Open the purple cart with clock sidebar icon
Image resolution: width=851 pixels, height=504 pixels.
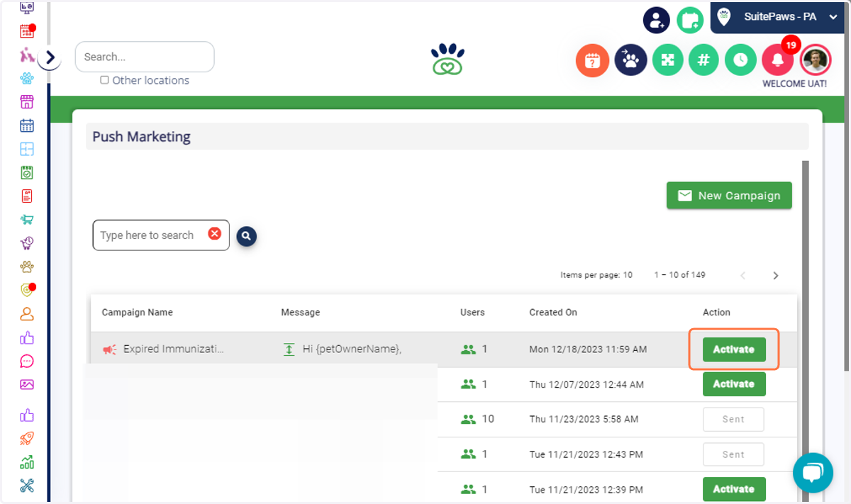(27, 243)
